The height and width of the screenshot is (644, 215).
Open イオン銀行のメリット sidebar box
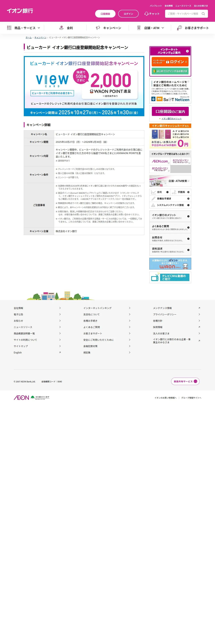170,216
